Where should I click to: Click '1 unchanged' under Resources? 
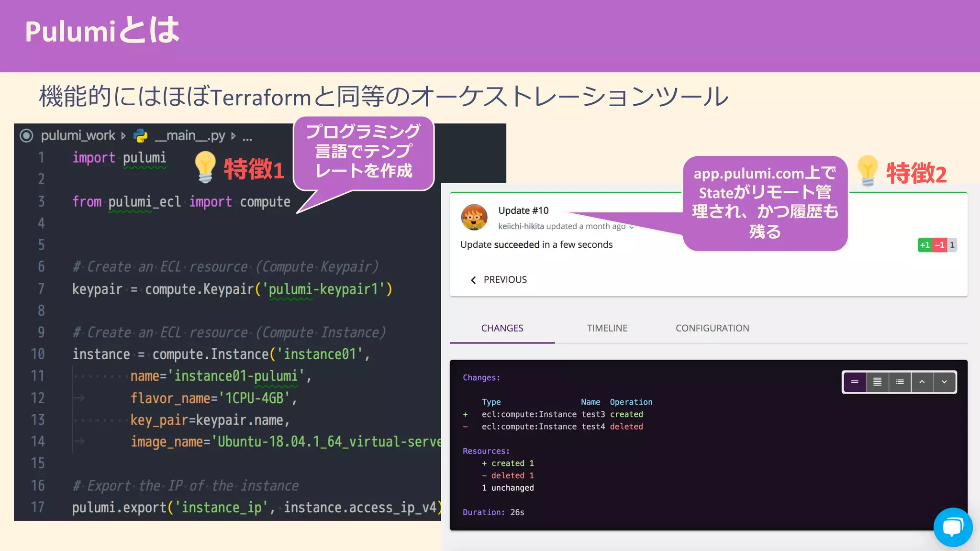(x=508, y=488)
